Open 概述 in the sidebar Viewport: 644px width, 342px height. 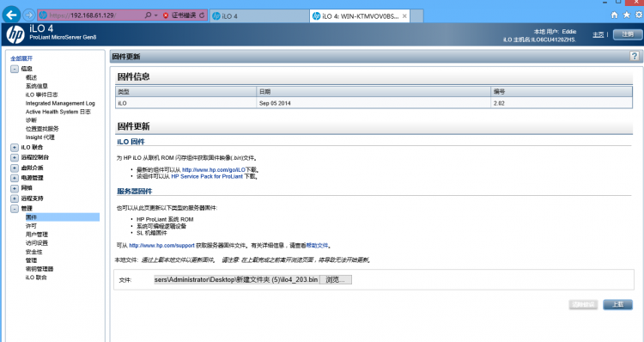31,77
